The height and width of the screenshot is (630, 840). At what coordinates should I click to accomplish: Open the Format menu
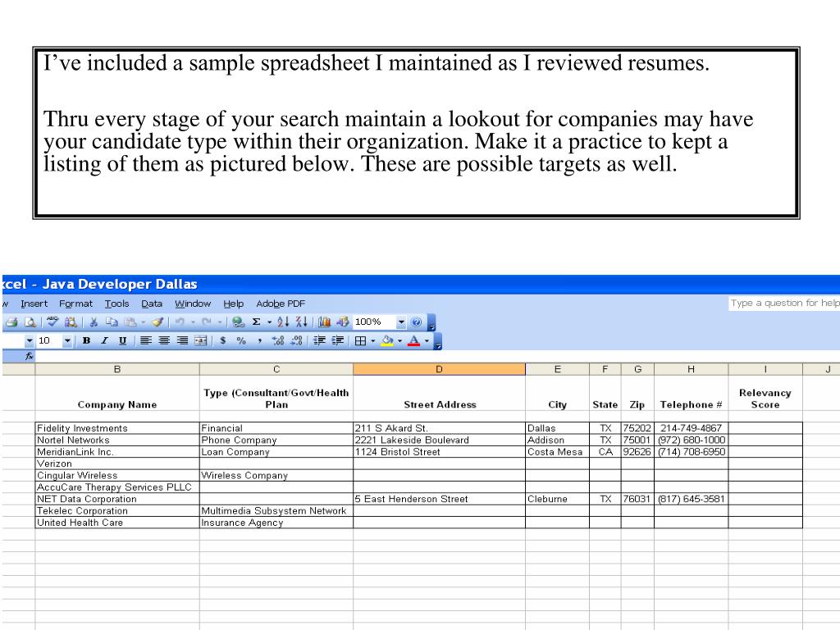click(x=75, y=304)
